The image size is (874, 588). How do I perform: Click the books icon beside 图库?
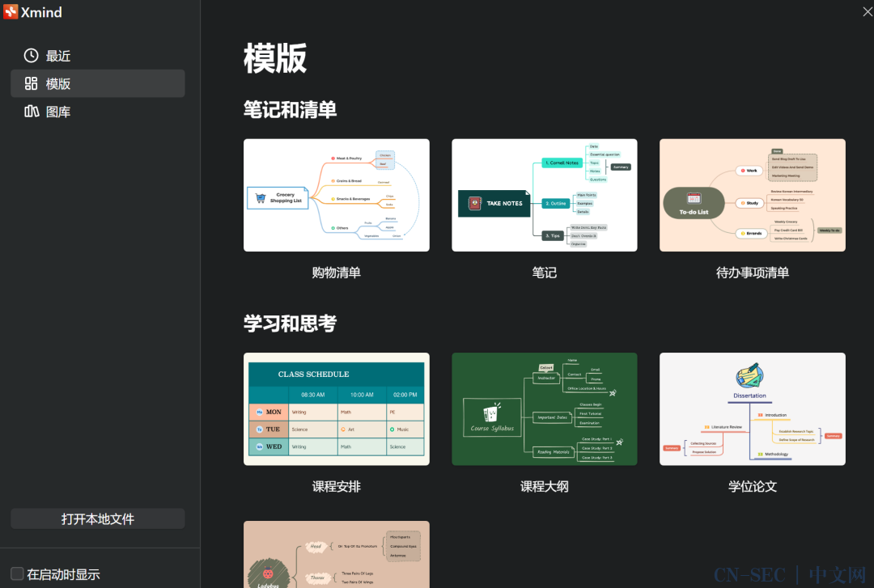32,112
